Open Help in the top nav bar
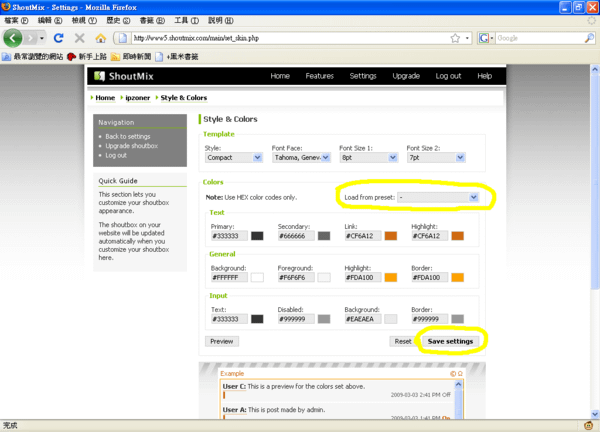This screenshot has height=432, width=600. (x=484, y=76)
